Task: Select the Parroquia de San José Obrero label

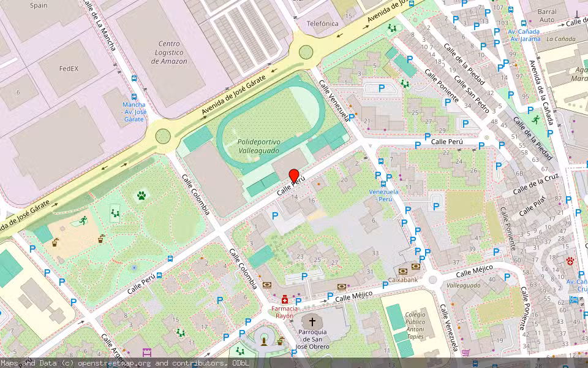Action: 312,339
